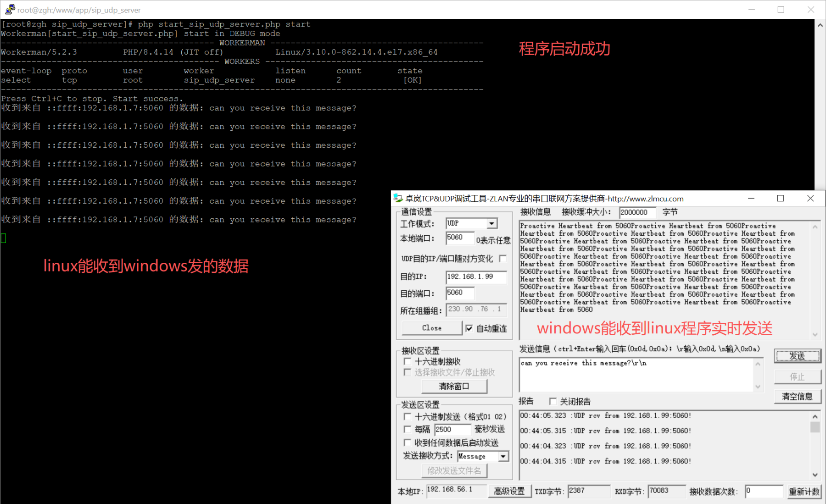This screenshot has width=826, height=504.
Task: Click the ZLAN tool window title icon
Action: (x=398, y=198)
